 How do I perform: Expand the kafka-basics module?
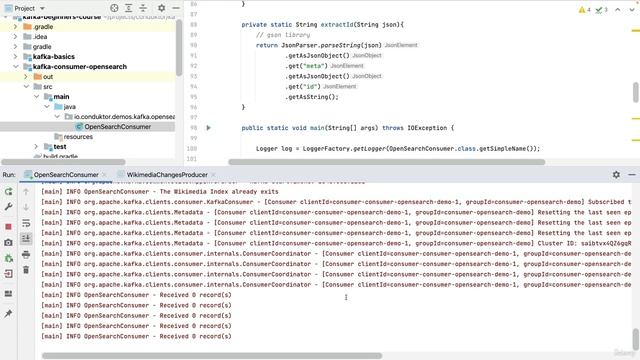coord(16,56)
